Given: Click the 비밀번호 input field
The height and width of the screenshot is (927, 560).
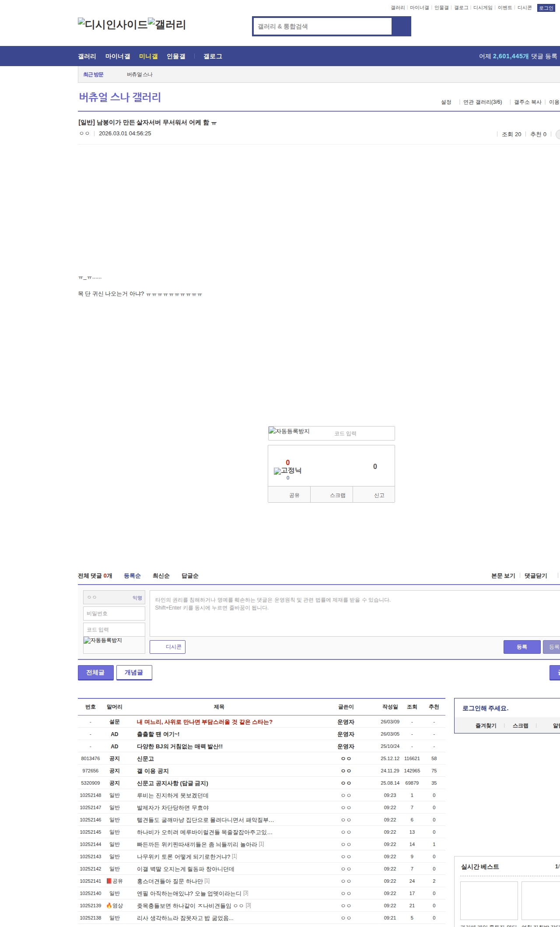Looking at the screenshot, I should pos(114,613).
